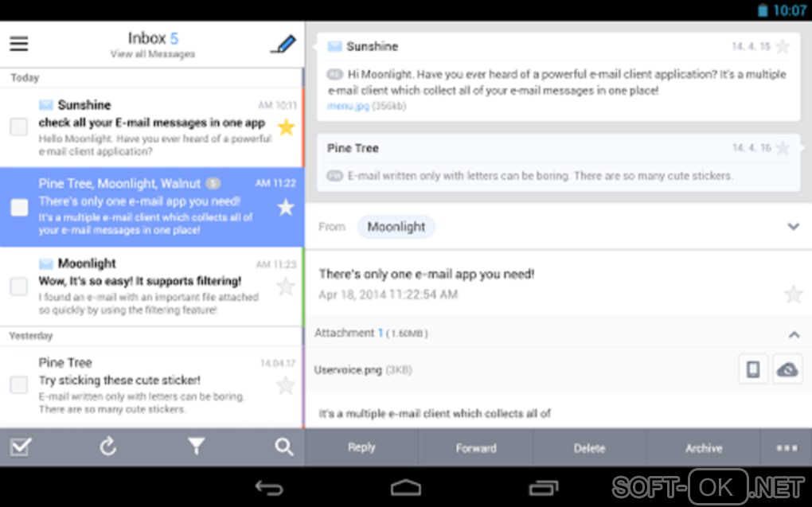812x507 pixels.
Task: Tick checkbox for Moonlight filtering email
Action: [19, 286]
